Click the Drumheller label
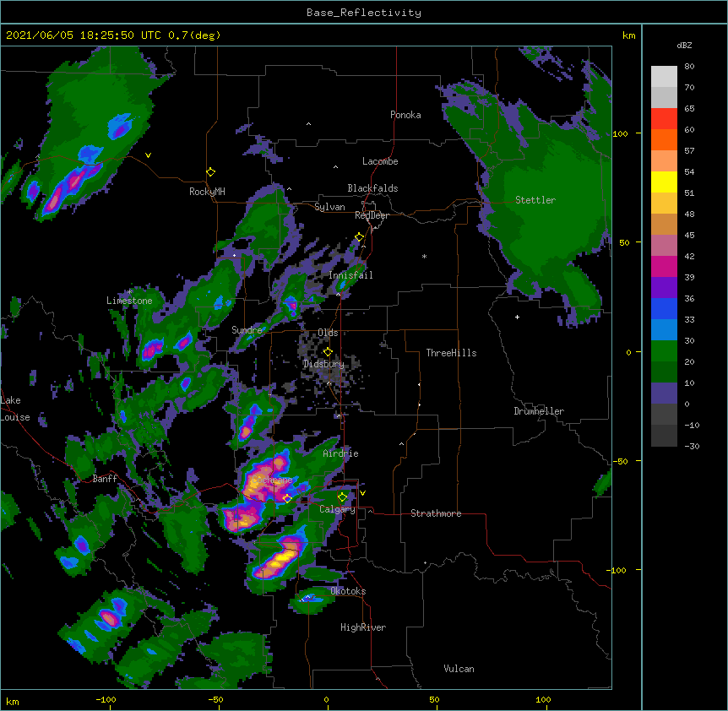This screenshot has width=728, height=711. pos(539,411)
